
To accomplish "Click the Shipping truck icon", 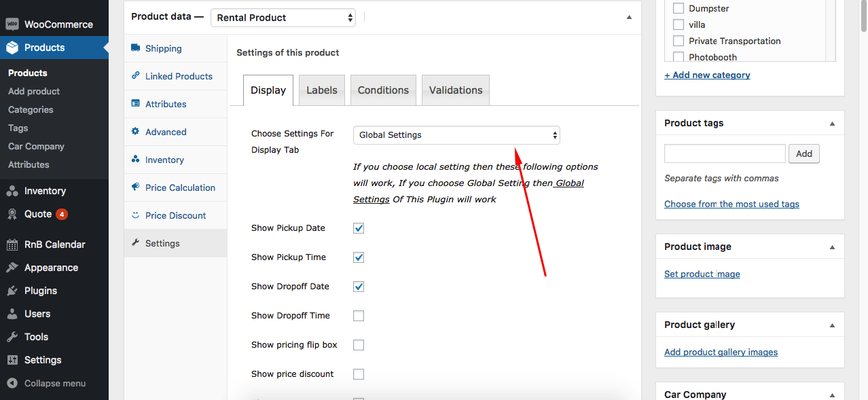I will tap(135, 48).
